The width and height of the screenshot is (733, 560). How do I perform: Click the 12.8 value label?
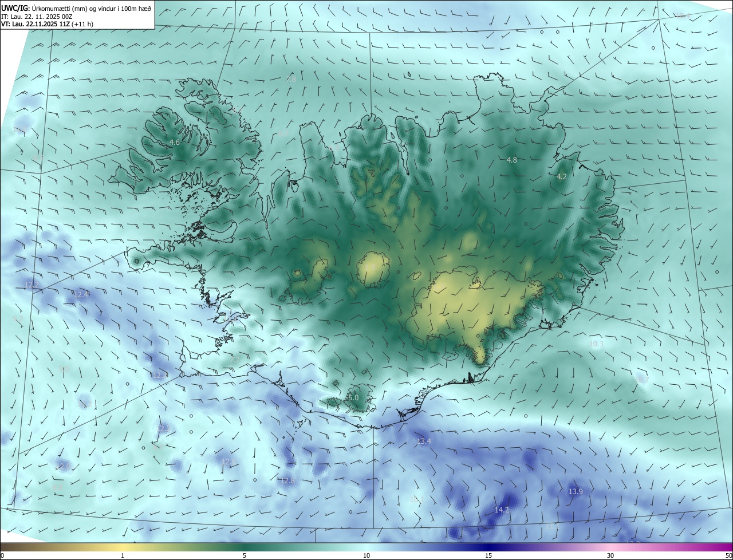(x=287, y=481)
